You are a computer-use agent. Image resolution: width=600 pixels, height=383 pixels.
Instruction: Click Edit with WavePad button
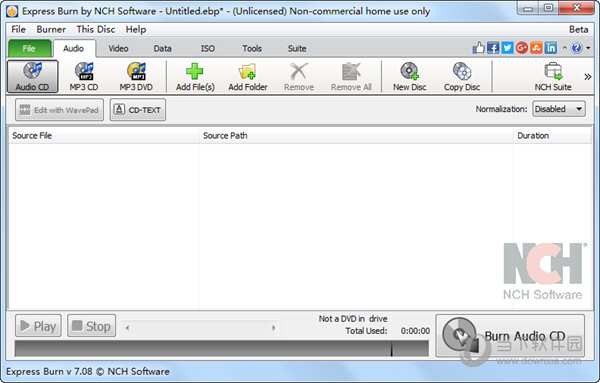[59, 110]
